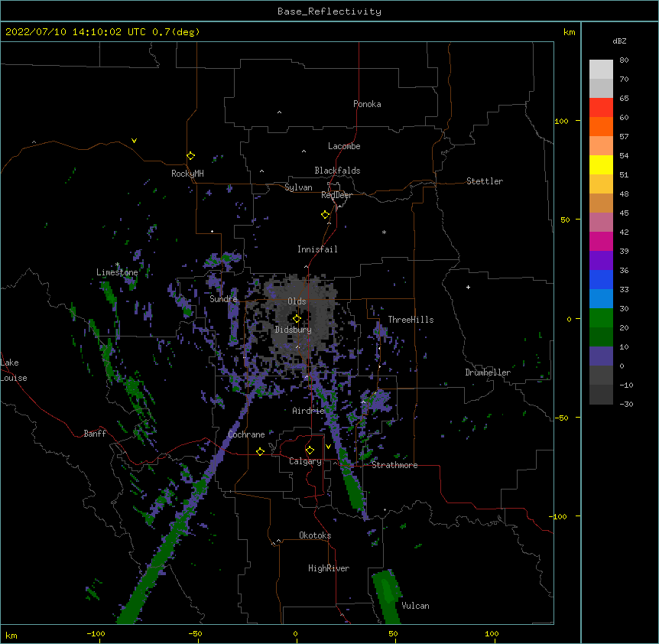
Task: Click the Cochrane city label
Action: click(x=246, y=434)
